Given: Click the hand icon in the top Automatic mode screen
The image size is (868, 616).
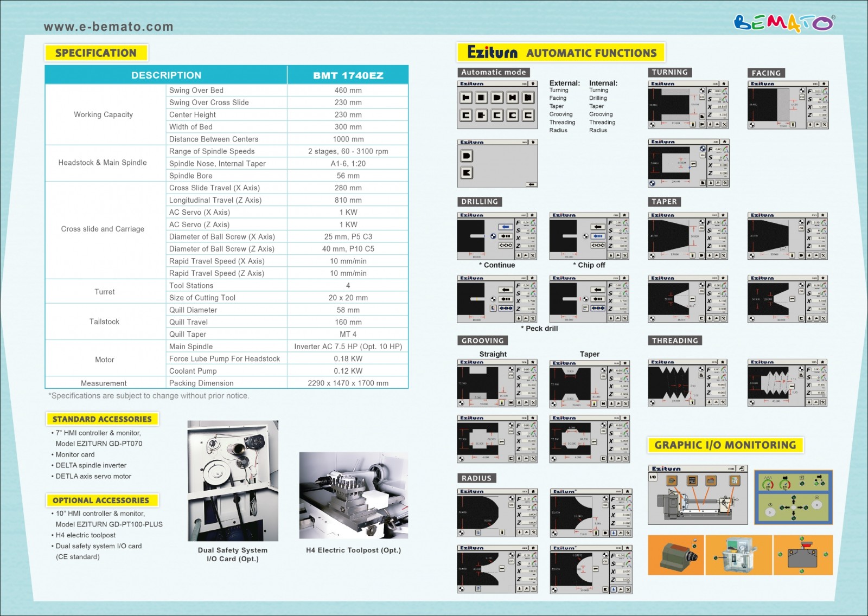Looking at the screenshot, I should pos(534,84).
